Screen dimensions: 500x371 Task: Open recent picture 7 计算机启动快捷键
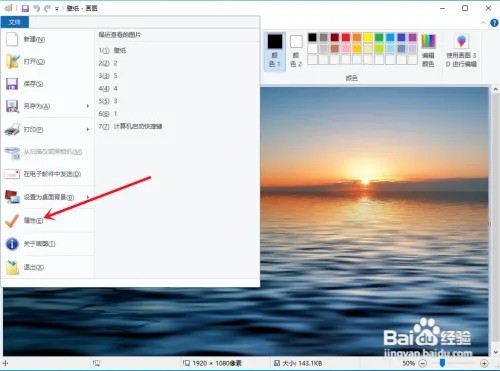point(177,126)
